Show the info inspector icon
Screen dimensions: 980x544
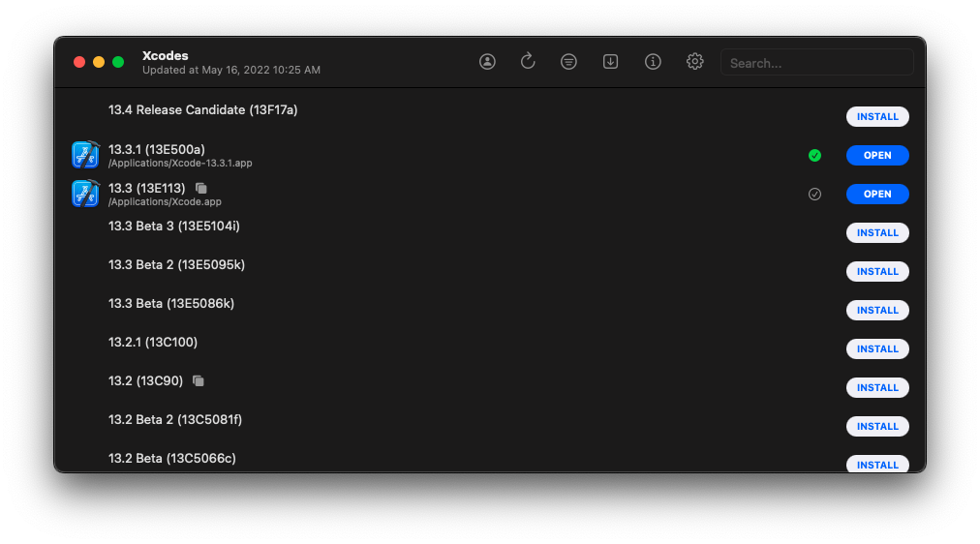(x=653, y=61)
